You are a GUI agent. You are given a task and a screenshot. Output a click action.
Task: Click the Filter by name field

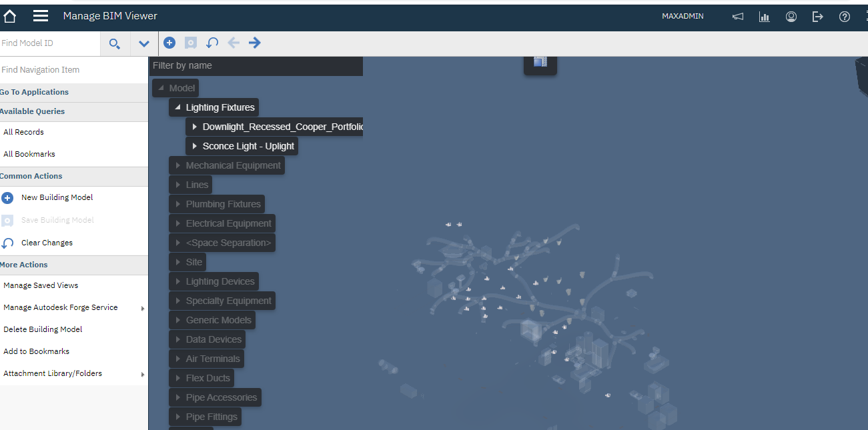click(x=256, y=65)
